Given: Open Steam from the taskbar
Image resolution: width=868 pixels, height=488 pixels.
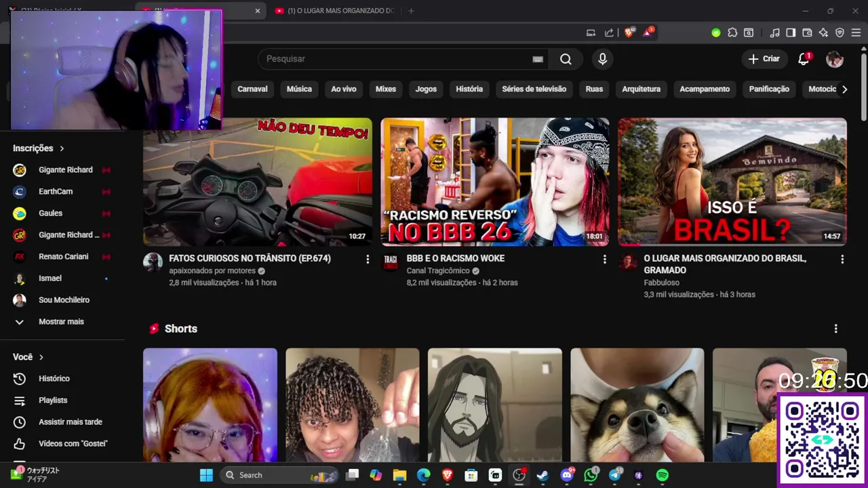Looking at the screenshot, I should [x=542, y=475].
